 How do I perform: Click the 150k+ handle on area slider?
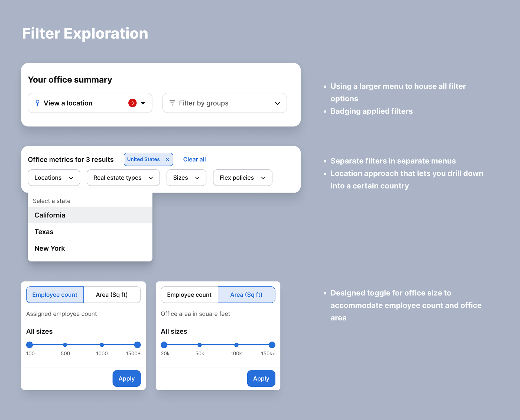272,345
